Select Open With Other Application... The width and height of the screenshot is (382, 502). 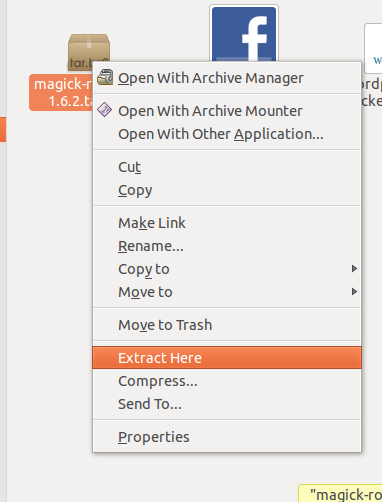click(x=227, y=134)
